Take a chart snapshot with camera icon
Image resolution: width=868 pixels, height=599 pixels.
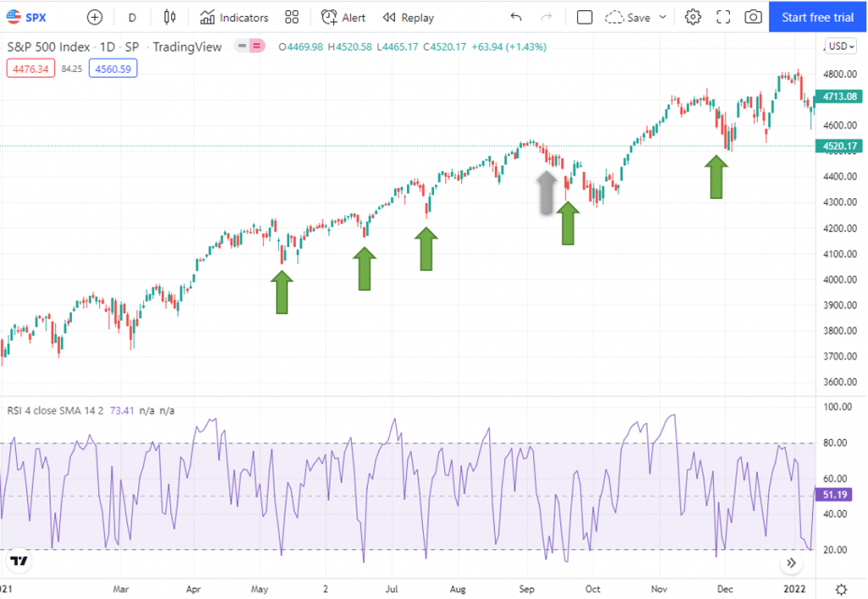point(753,17)
